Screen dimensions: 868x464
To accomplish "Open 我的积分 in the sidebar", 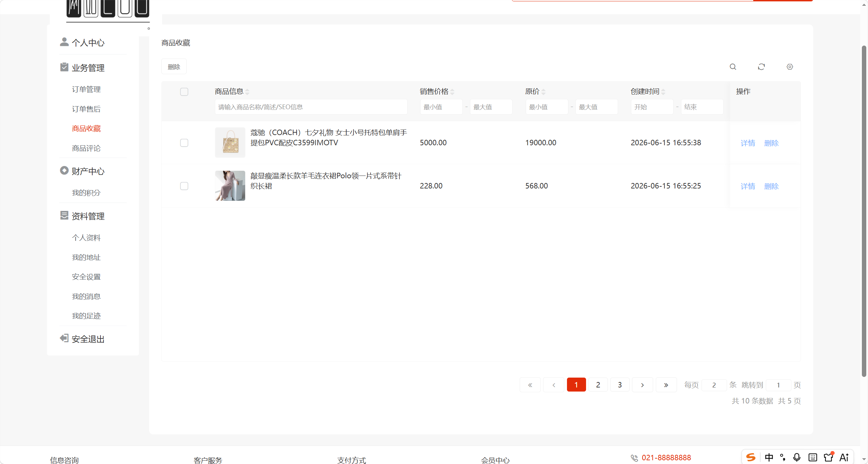I will tap(86, 193).
